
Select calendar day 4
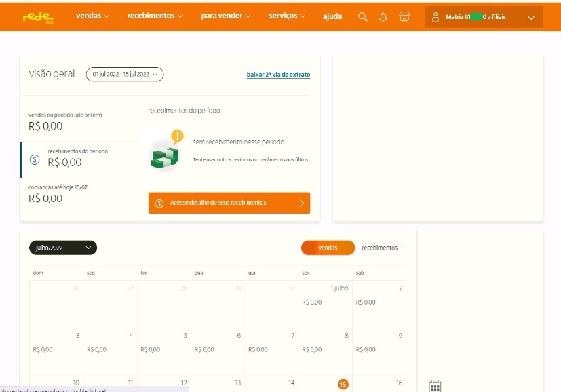coord(110,351)
